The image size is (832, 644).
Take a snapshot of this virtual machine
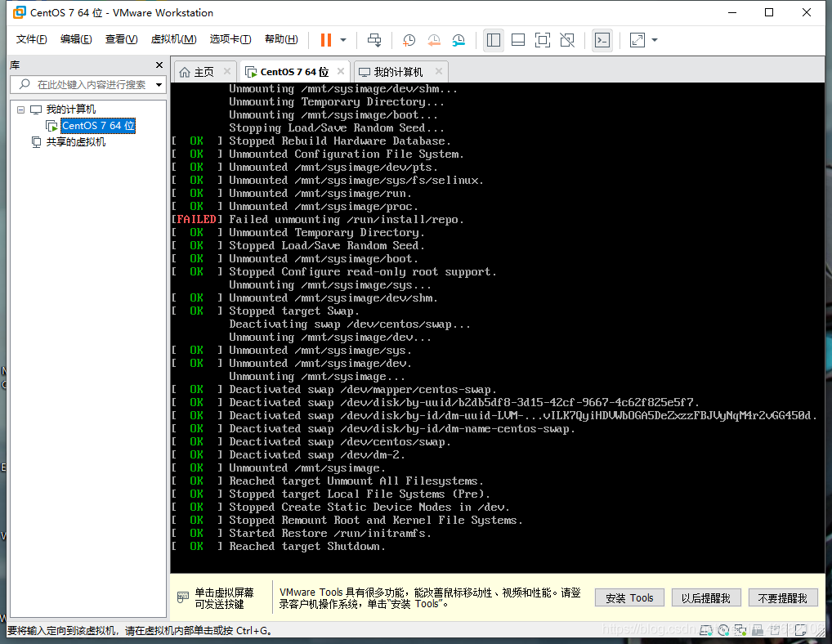(x=409, y=40)
